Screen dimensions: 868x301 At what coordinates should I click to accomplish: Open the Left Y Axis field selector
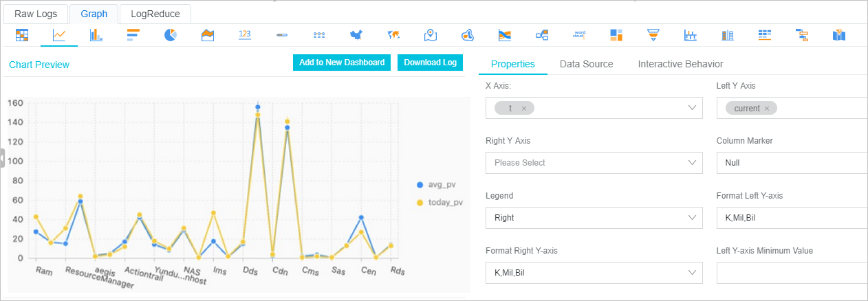[792, 108]
